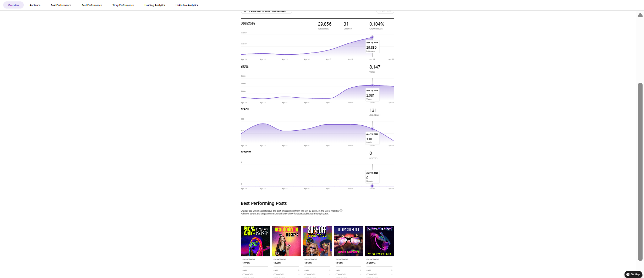Open the 'Master the Art of Juggling' post thumbnail
This screenshot has width=644, height=278.
tap(286, 241)
